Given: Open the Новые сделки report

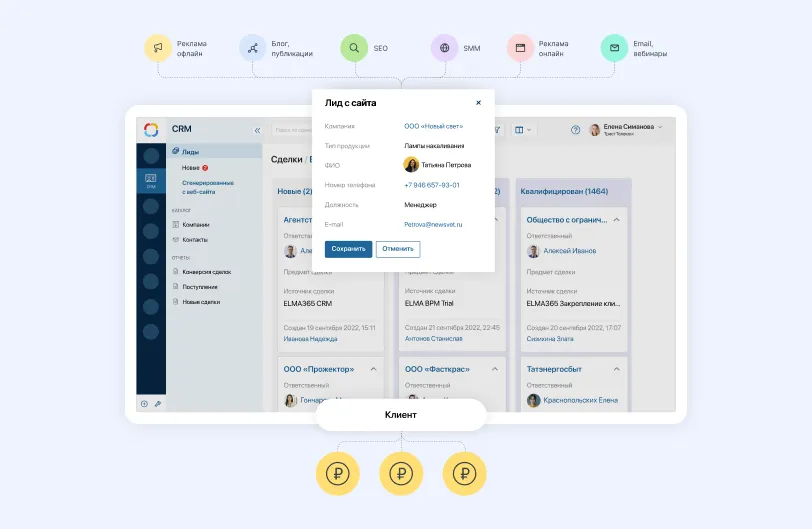Looking at the screenshot, I should 201,302.
